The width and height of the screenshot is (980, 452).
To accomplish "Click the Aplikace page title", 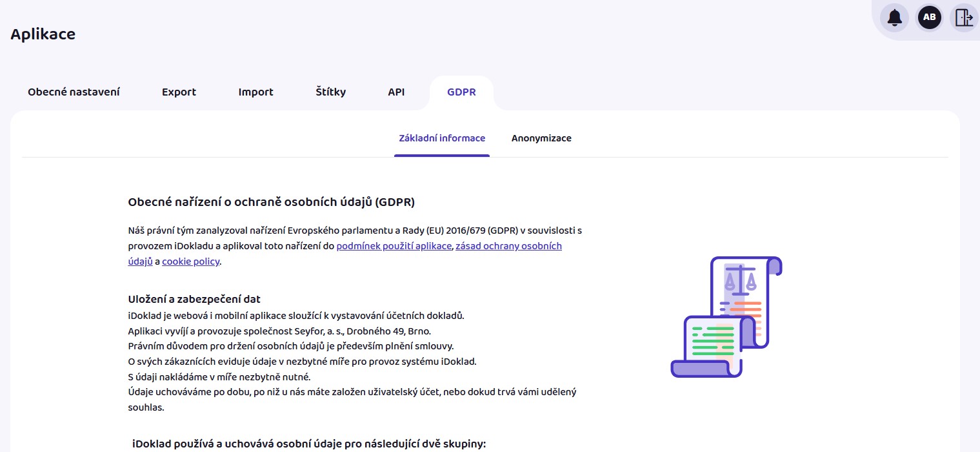I will tap(43, 34).
